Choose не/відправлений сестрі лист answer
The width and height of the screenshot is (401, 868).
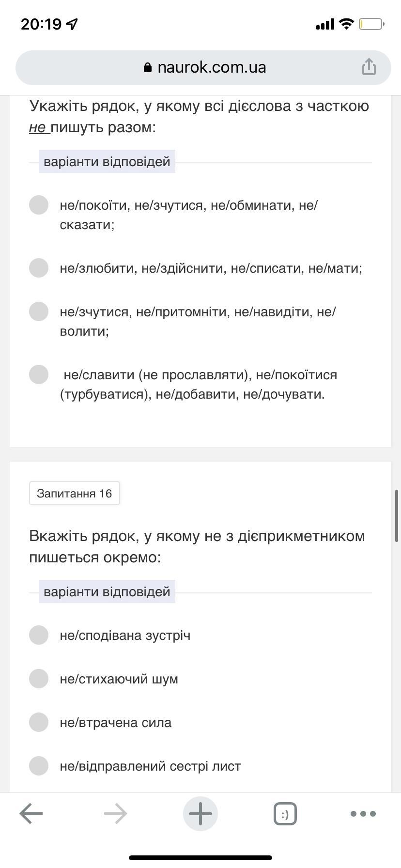(x=39, y=766)
